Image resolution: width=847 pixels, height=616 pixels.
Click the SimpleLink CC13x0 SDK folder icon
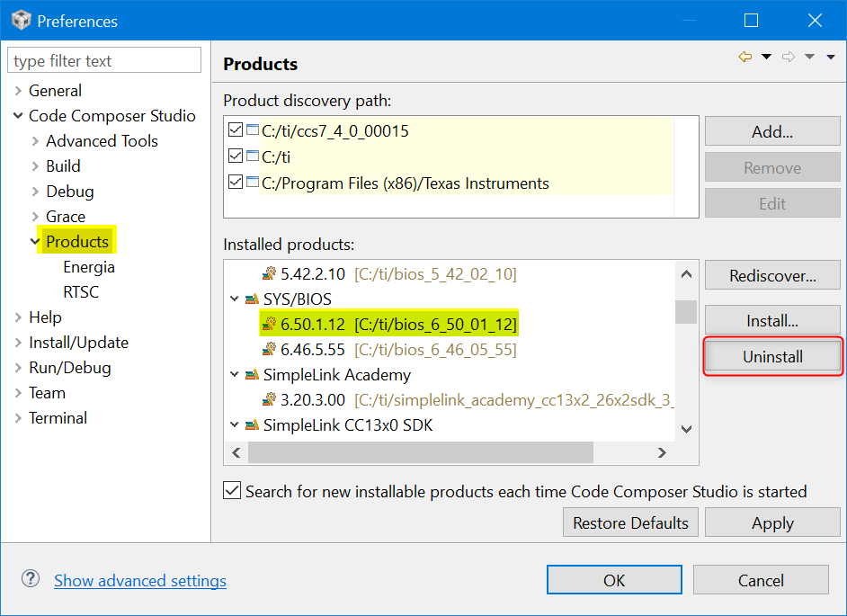coord(252,424)
